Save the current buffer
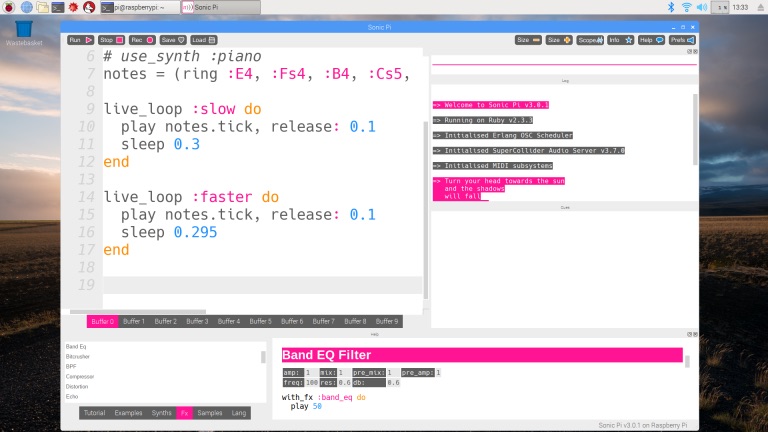This screenshot has width=768, height=432. tap(172, 40)
